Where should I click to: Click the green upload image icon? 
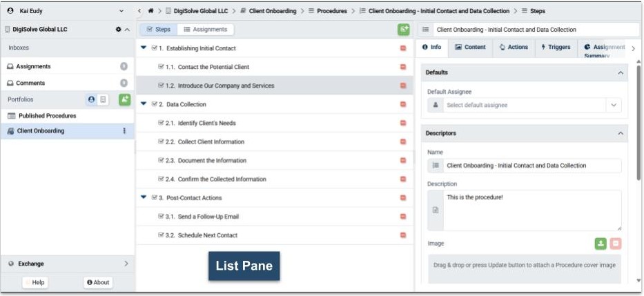tap(601, 244)
